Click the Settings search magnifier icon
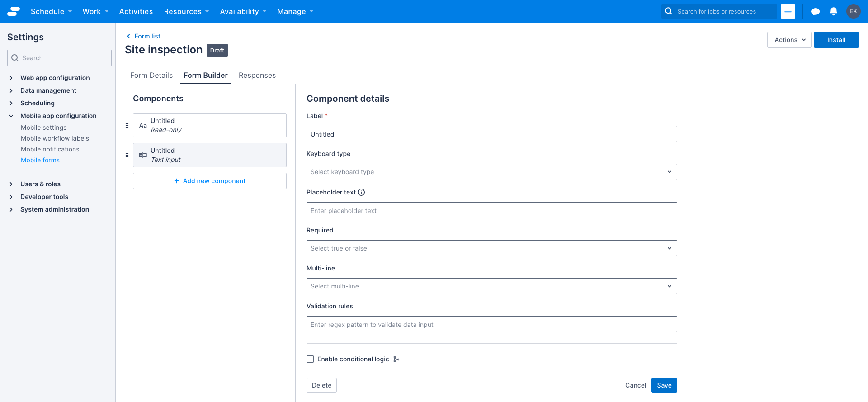The width and height of the screenshot is (868, 402). pos(15,58)
